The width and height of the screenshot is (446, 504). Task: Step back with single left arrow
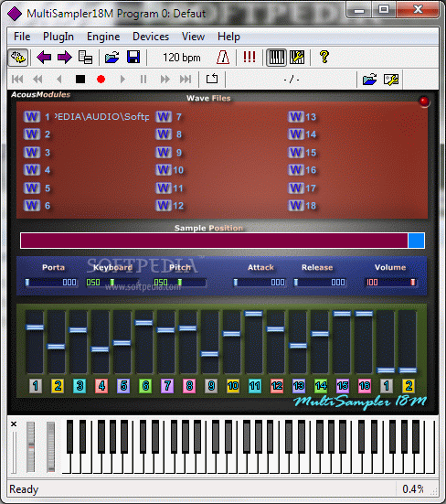click(x=59, y=79)
